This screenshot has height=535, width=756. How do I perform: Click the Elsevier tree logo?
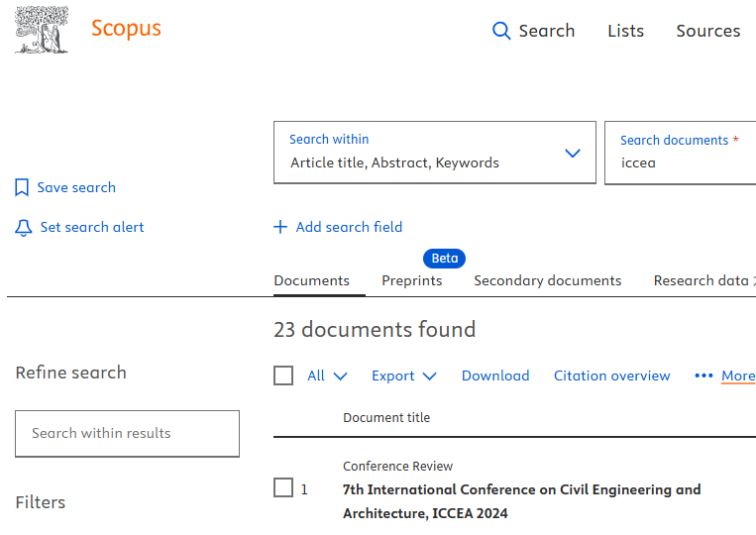click(42, 30)
